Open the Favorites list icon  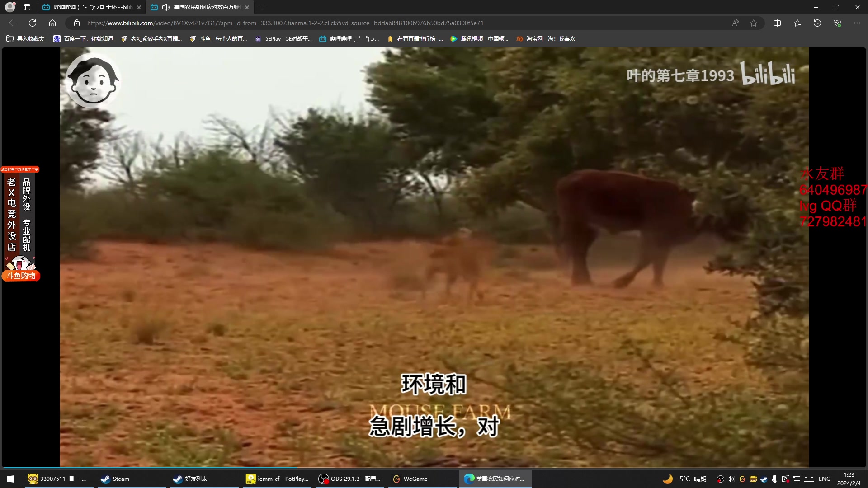pyautogui.click(x=797, y=23)
